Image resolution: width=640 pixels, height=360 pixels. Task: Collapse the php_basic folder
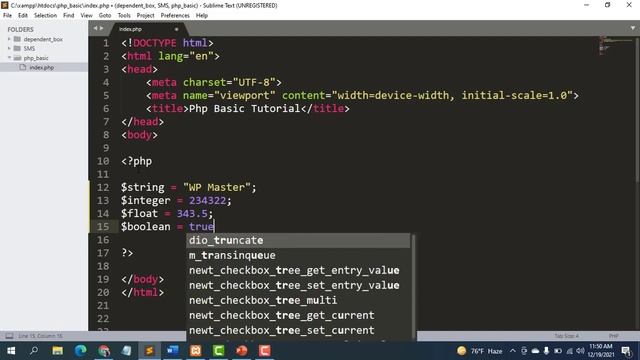point(9,58)
